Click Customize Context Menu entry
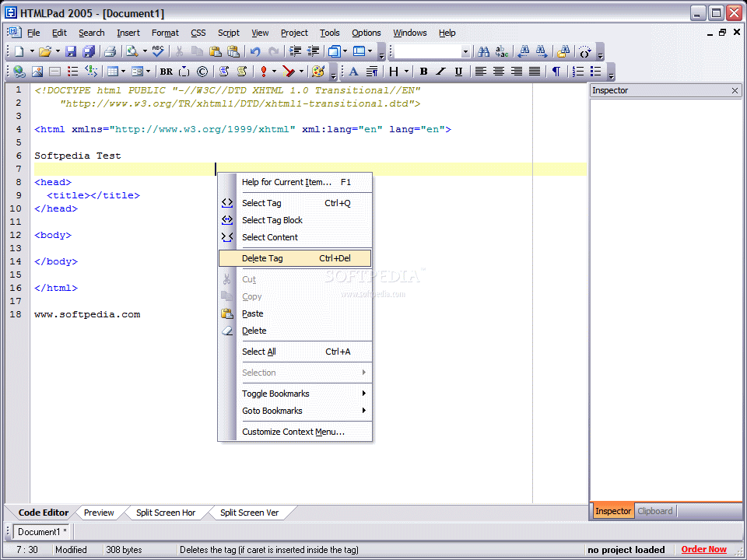747x560 pixels. pyautogui.click(x=295, y=432)
